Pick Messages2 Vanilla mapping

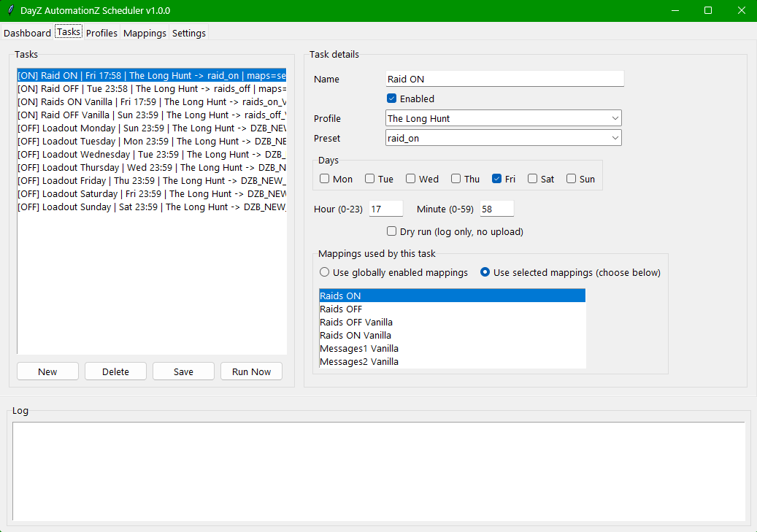453,361
